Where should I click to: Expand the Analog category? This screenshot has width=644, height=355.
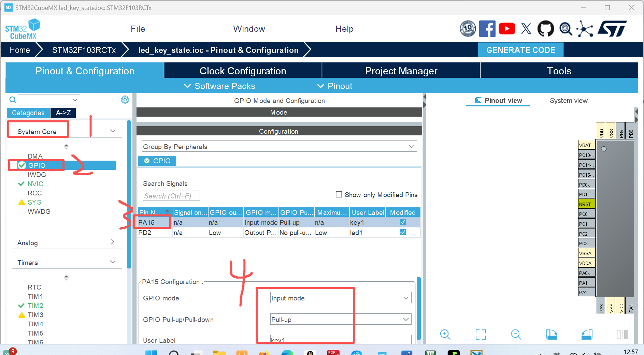[x=113, y=242]
